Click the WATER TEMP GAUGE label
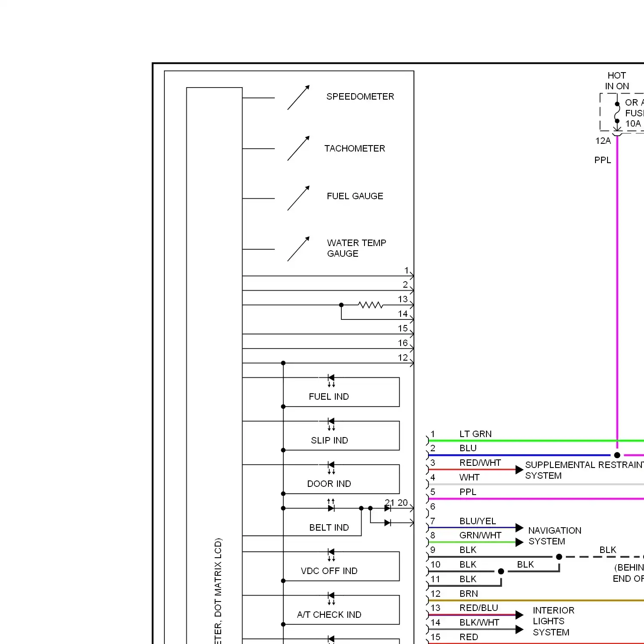The width and height of the screenshot is (644, 644). point(356,248)
